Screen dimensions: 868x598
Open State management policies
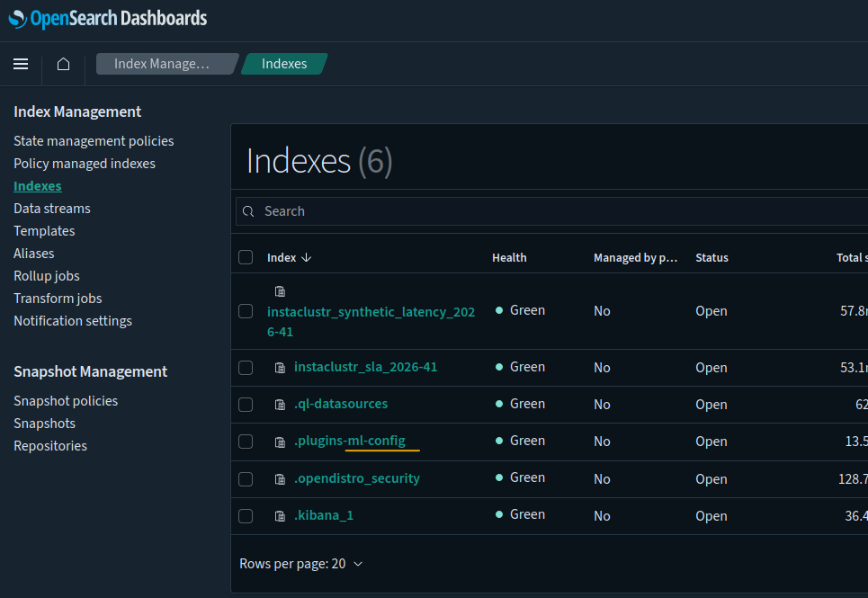(x=94, y=141)
